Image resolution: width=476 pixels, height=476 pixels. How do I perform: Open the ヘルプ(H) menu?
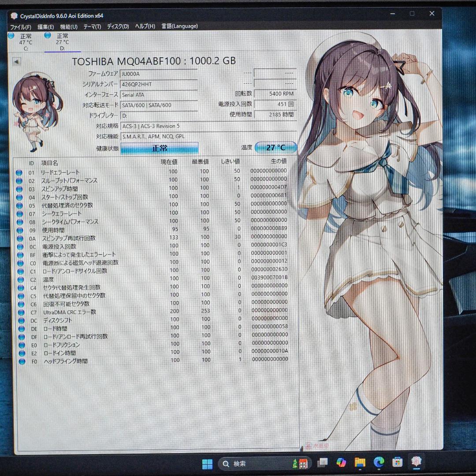[x=145, y=26]
